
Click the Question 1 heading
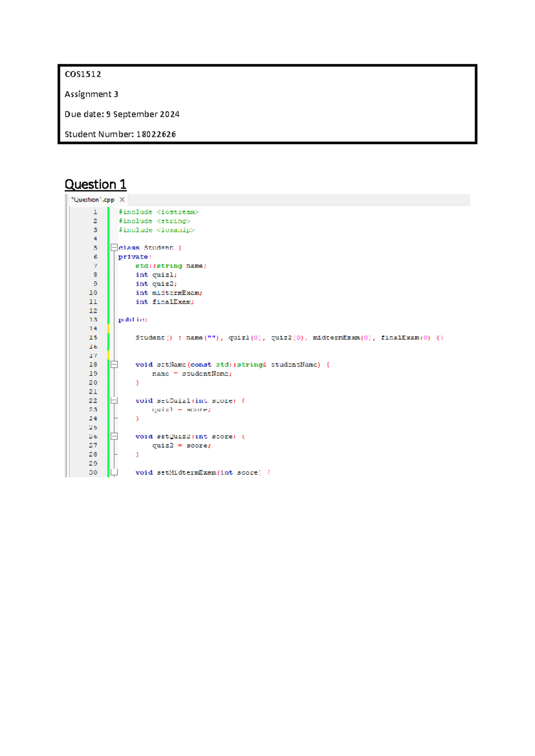point(95,184)
